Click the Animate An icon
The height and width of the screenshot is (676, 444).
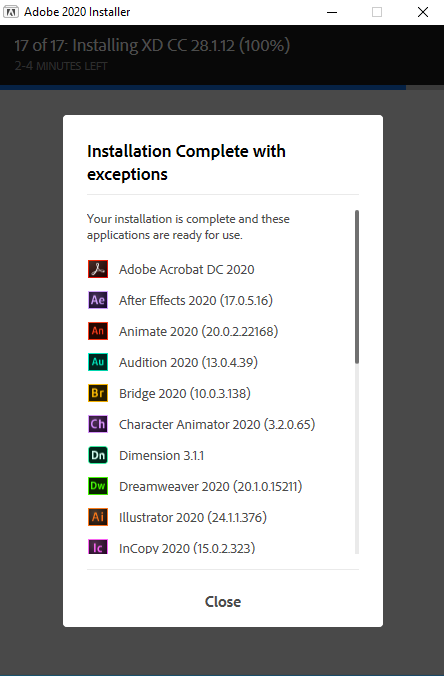point(98,331)
